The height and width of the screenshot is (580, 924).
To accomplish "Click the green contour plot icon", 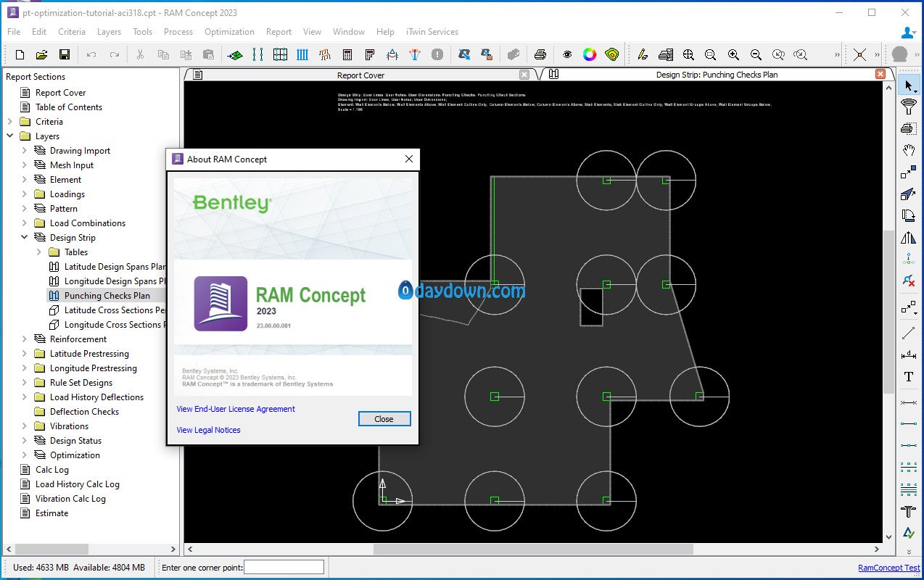I will (x=612, y=54).
